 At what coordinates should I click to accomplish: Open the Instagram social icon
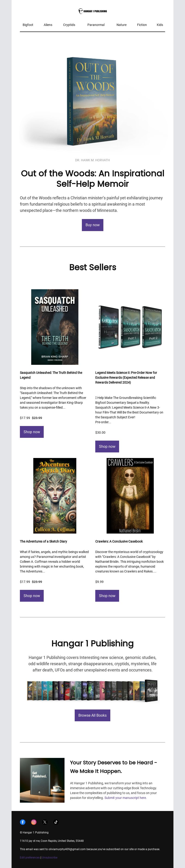(34, 822)
